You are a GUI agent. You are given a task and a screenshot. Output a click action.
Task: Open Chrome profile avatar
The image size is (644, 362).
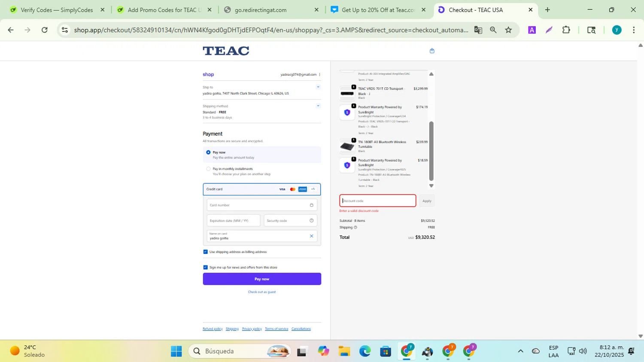click(617, 30)
